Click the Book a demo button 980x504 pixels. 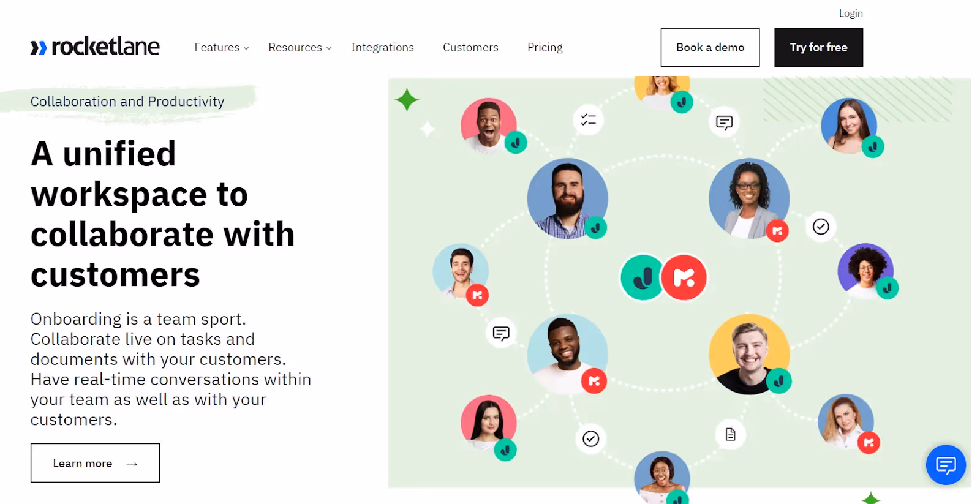click(710, 47)
